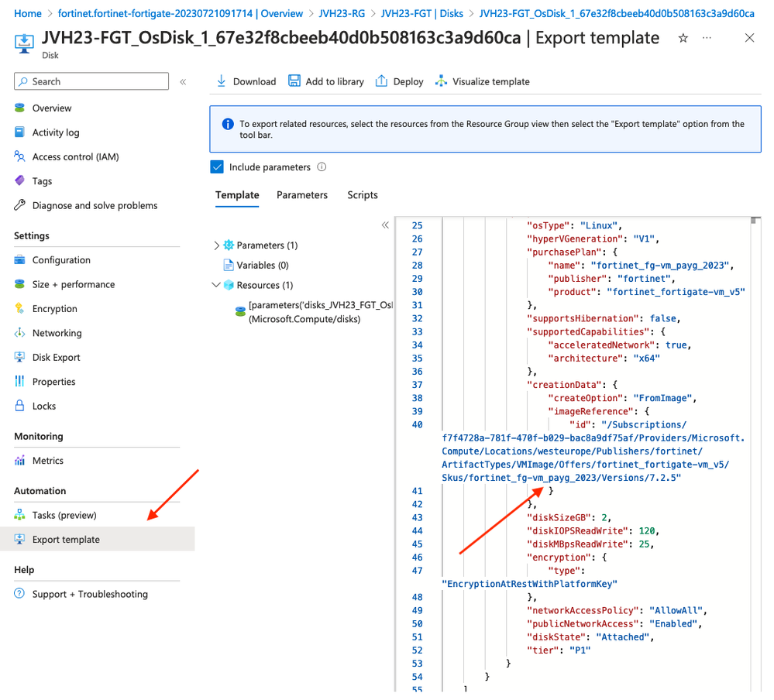Open Visualize template
Image resolution: width=774 pixels, height=700 pixels.
pyautogui.click(x=482, y=81)
